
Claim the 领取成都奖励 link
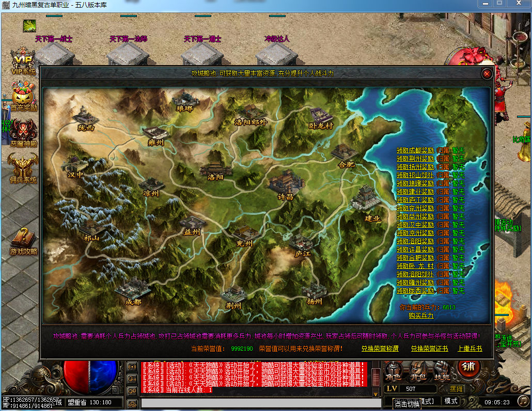[x=415, y=150]
